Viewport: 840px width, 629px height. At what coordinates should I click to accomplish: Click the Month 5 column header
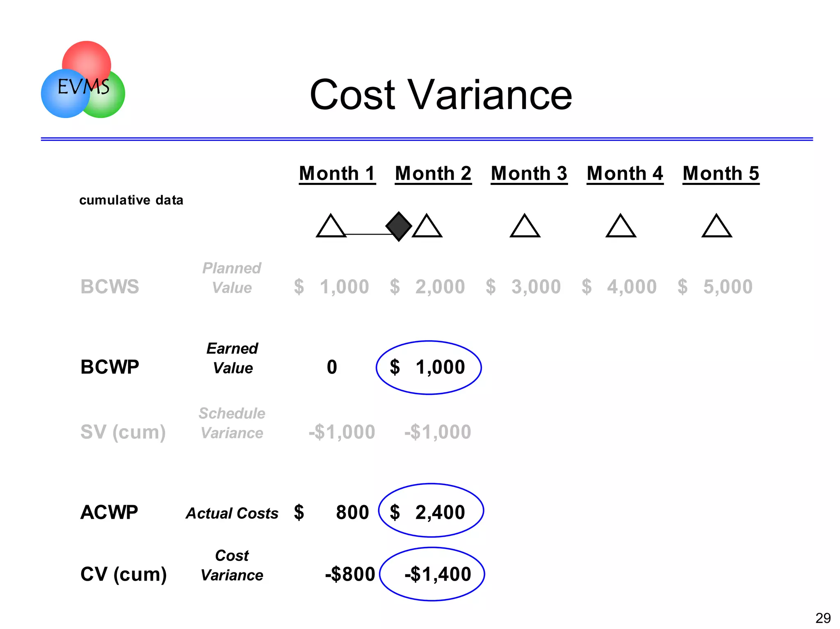click(721, 174)
